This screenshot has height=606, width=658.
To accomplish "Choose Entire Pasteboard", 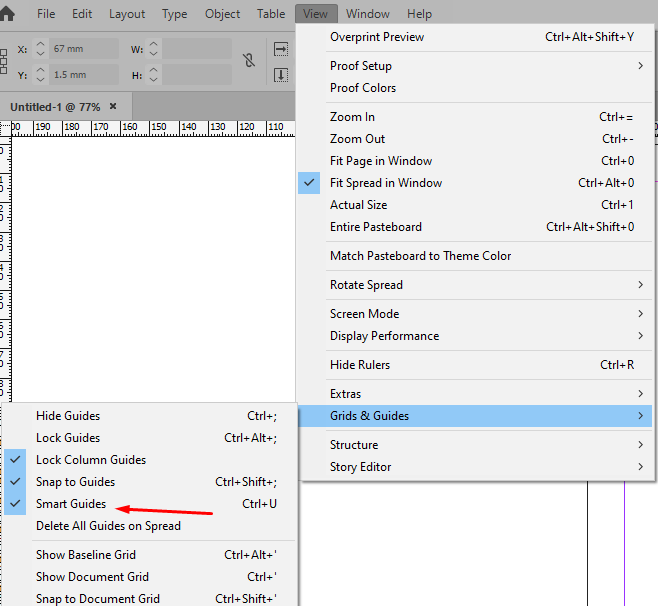I will 475,227.
